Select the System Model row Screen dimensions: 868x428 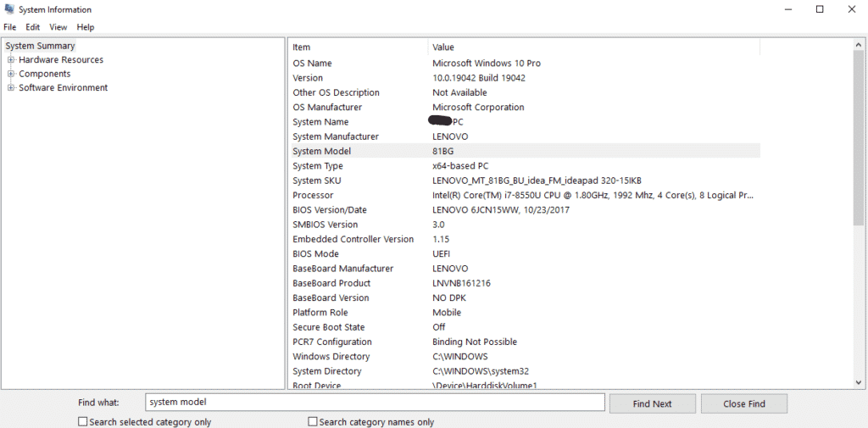coord(525,151)
